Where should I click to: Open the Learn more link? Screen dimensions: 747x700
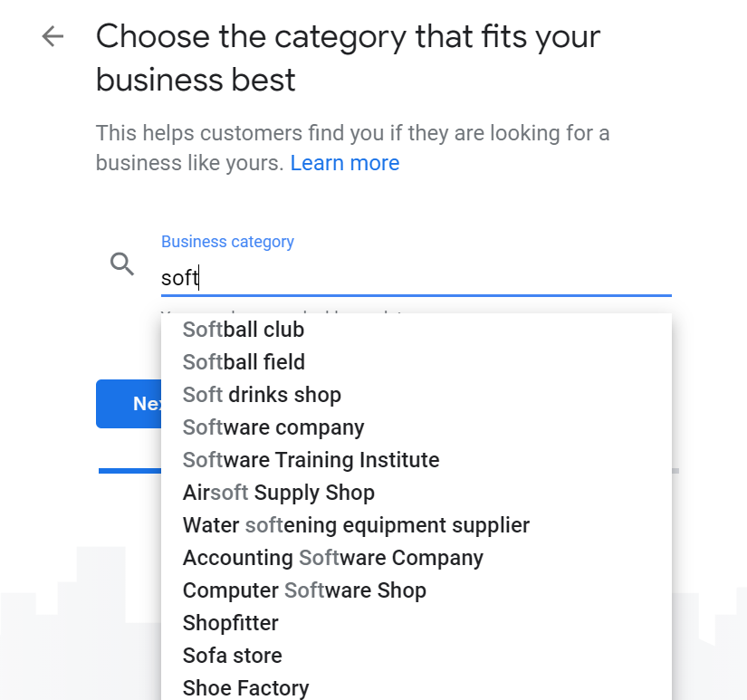[345, 163]
